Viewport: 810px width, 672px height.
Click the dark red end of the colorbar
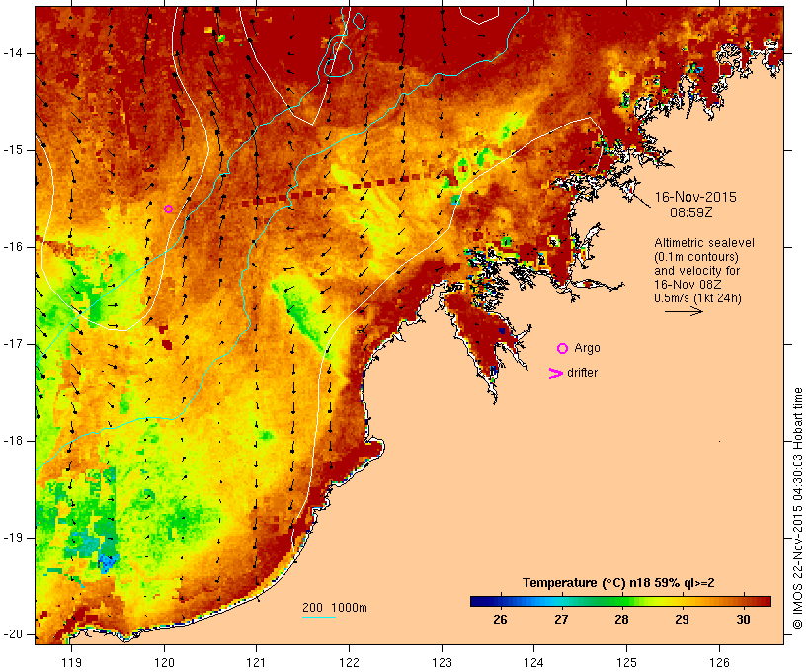766,601
